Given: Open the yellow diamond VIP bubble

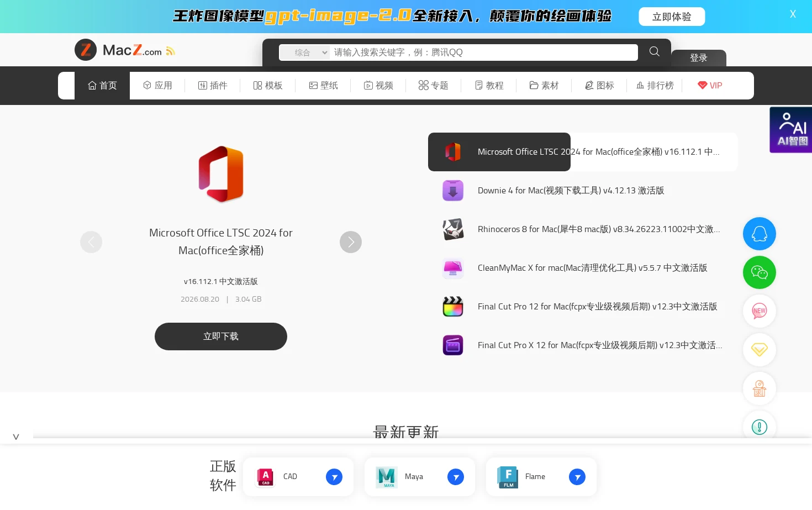Looking at the screenshot, I should point(760,350).
